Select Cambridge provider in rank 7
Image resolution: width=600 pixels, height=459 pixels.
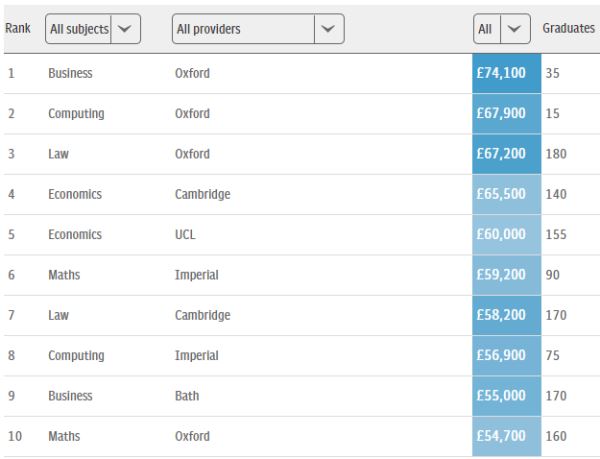pos(202,315)
